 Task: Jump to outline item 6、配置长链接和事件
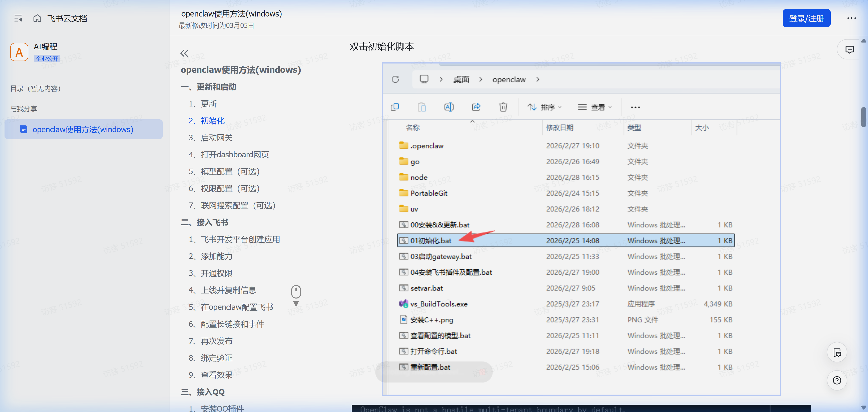(226, 324)
